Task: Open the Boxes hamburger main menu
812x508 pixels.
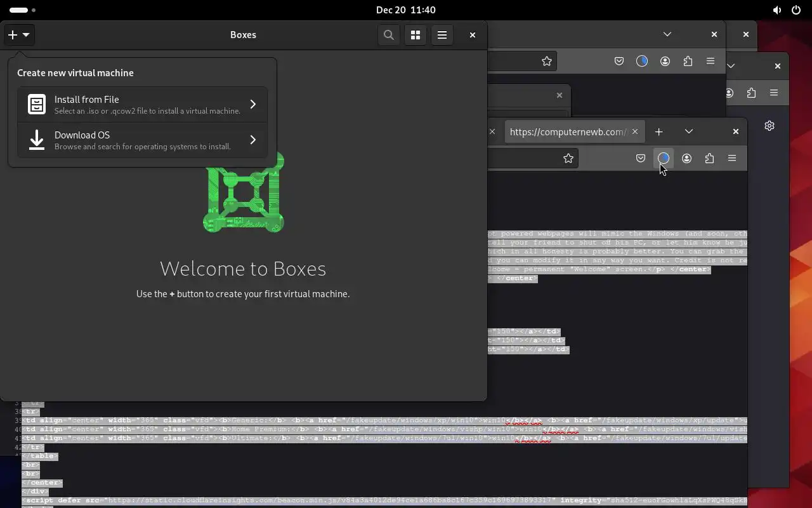Action: (442, 35)
